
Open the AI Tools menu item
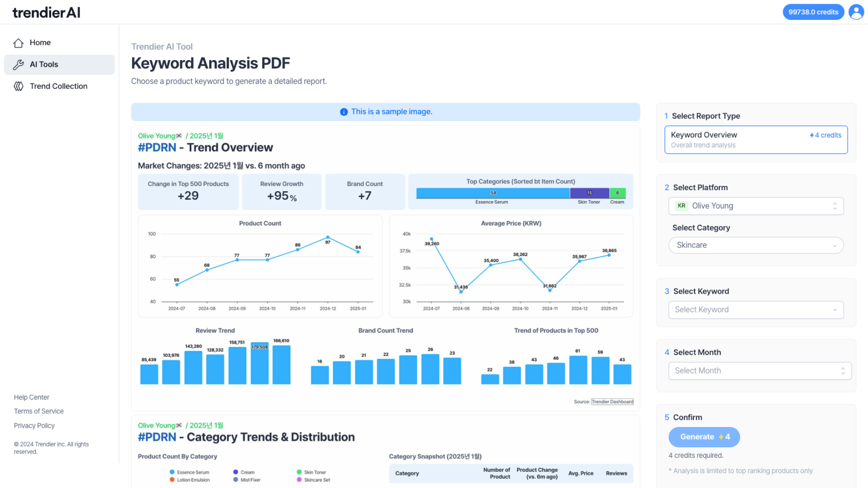[x=59, y=65]
